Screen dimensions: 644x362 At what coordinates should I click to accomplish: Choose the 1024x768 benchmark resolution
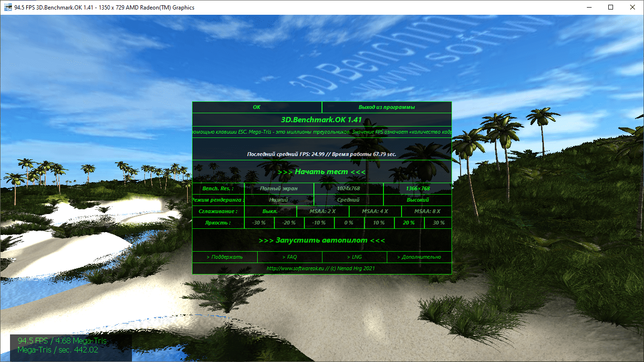click(x=349, y=188)
